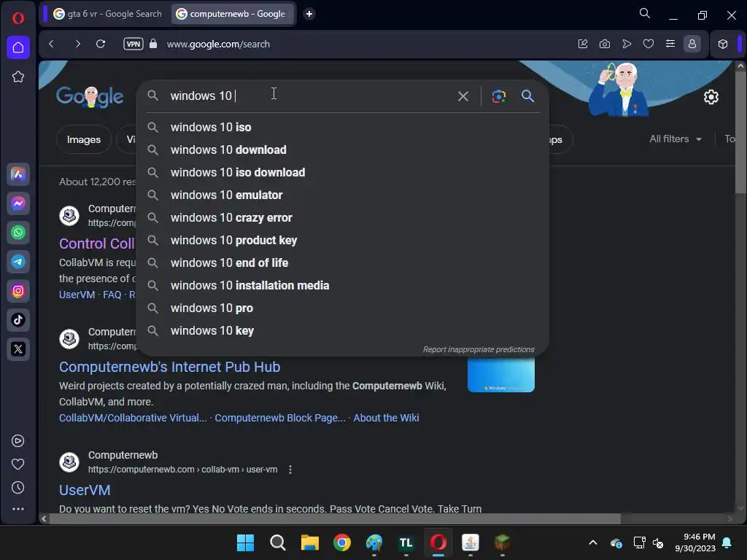Submit search with blue magnifier button
The height and width of the screenshot is (560, 747).
tap(527, 96)
